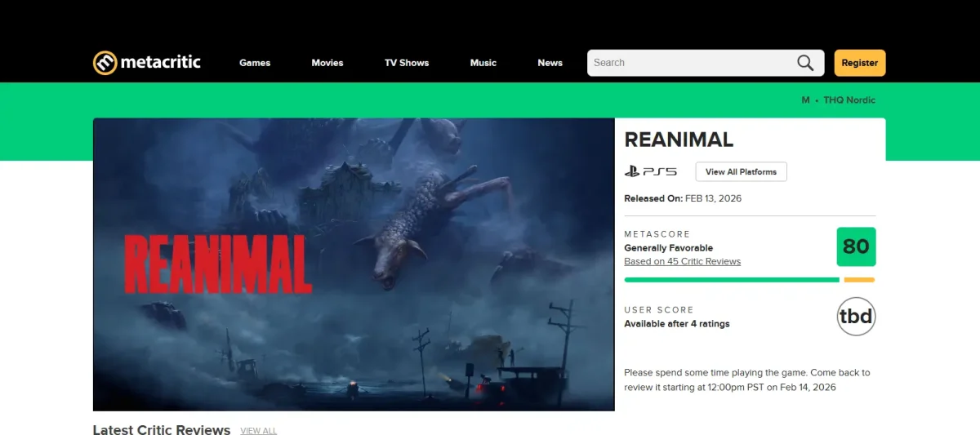The height and width of the screenshot is (435, 980).
Task: Click the Generally Favorable label
Action: click(x=669, y=247)
